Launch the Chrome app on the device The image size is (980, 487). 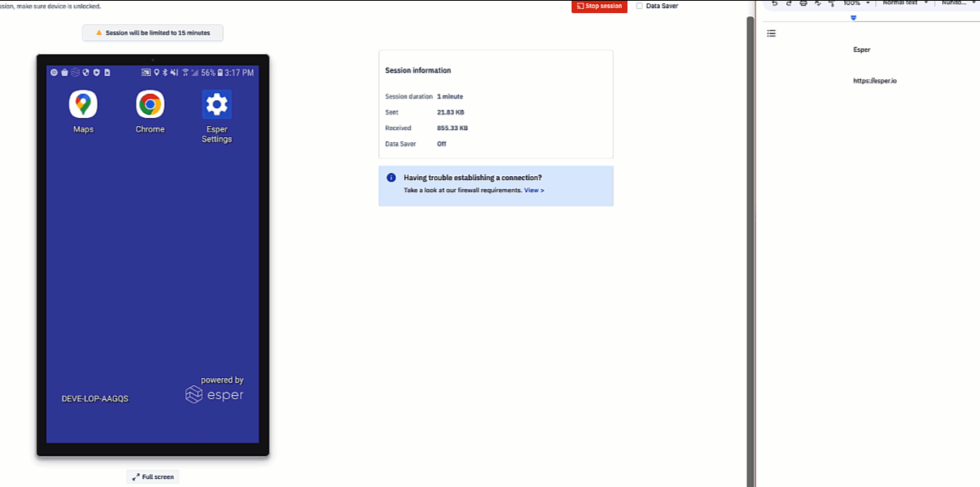(149, 112)
